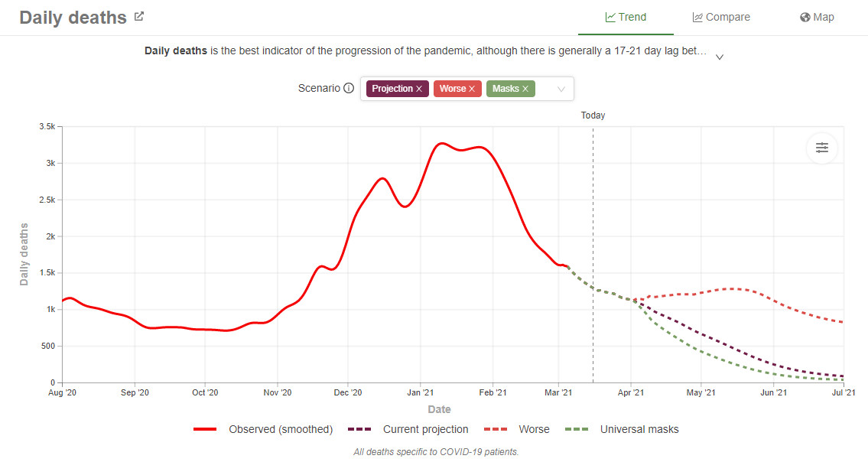Toggle Current projection legend series
The image size is (868, 462).
[x=408, y=429]
